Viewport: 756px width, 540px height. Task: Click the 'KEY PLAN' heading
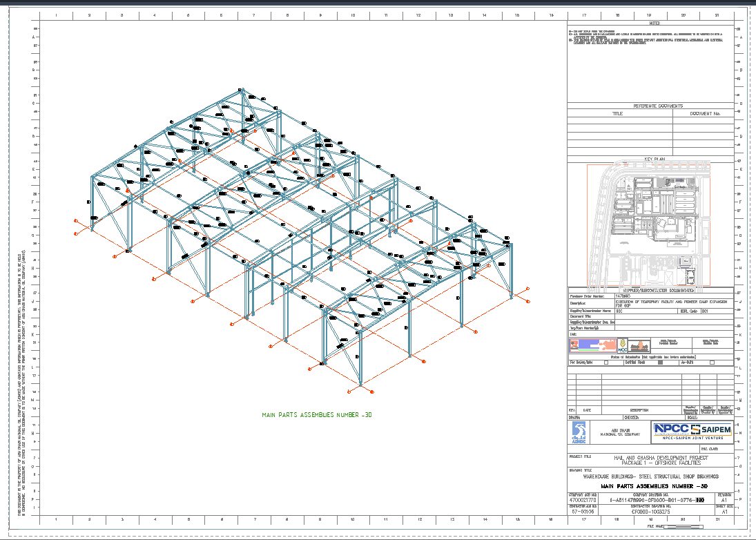pyautogui.click(x=655, y=160)
